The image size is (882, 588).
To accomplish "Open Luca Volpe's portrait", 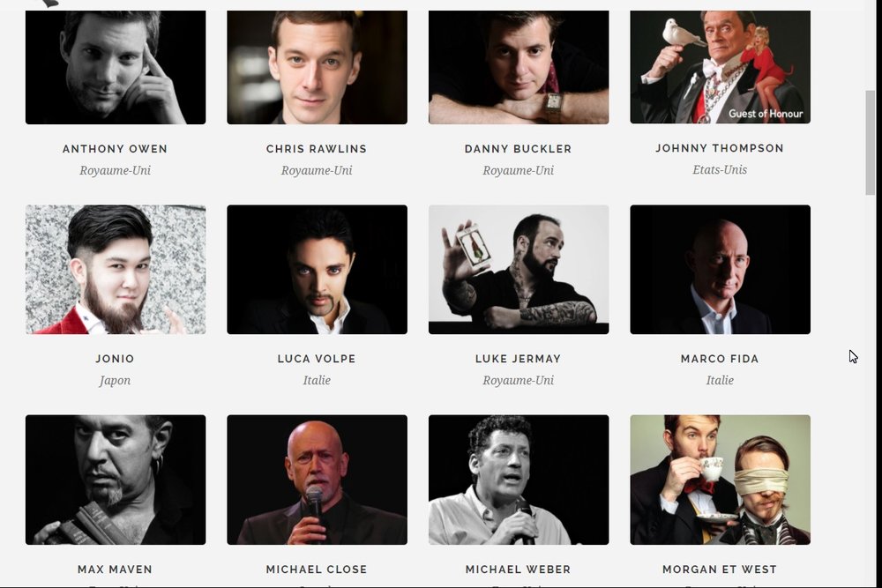I will point(317,269).
